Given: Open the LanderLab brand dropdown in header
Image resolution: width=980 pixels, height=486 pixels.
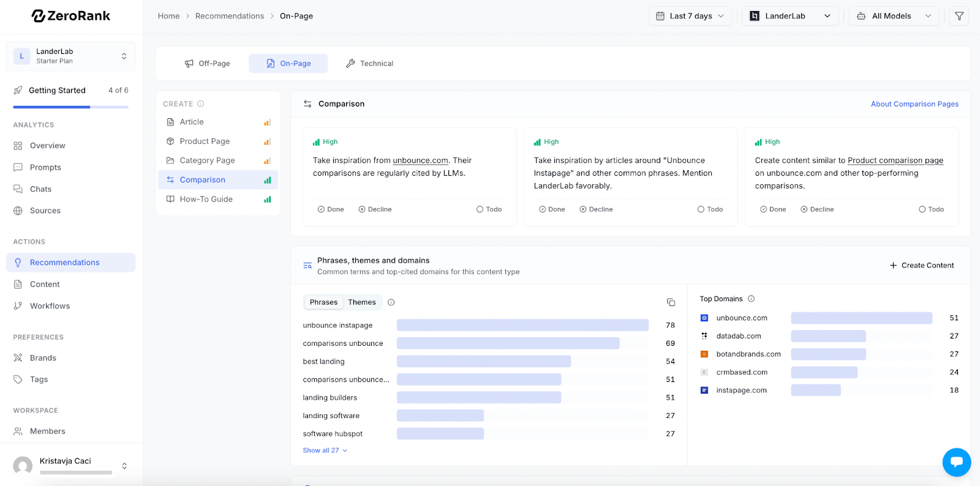Looking at the screenshot, I should click(791, 16).
